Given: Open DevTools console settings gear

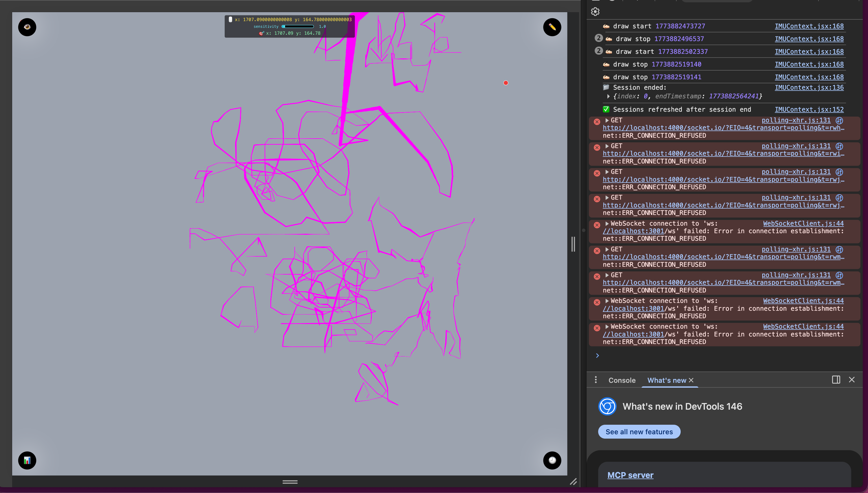Looking at the screenshot, I should coord(595,12).
